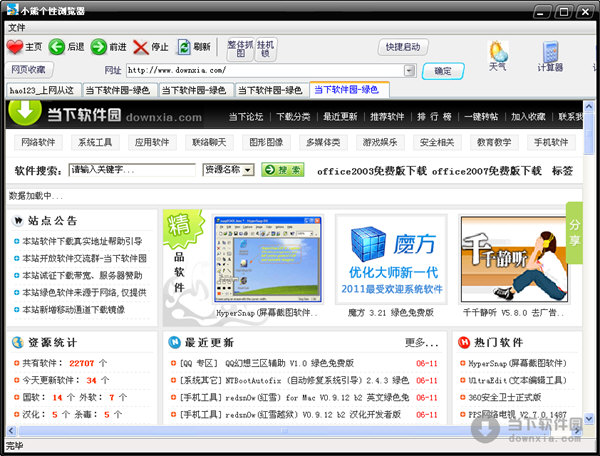Image resolution: width=600 pixels, height=456 pixels.
Task: Click the 挂机锁 lock button
Action: pos(266,49)
